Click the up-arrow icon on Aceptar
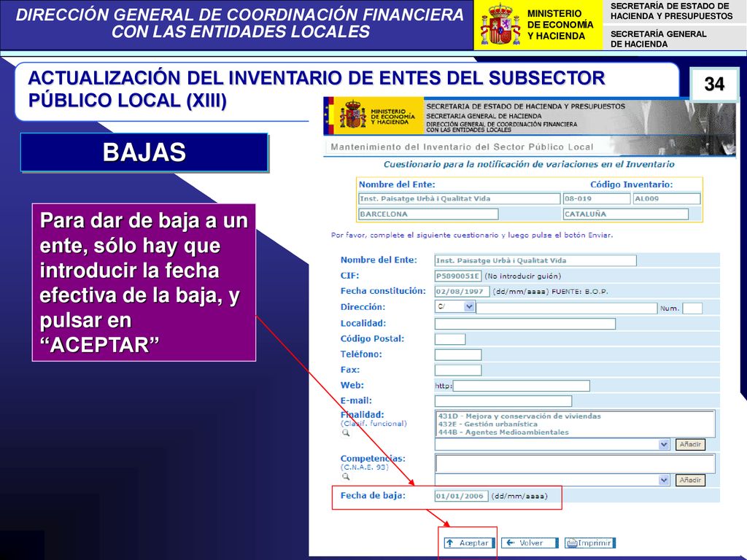Image resolution: width=747 pixels, height=560 pixels. 449,542
